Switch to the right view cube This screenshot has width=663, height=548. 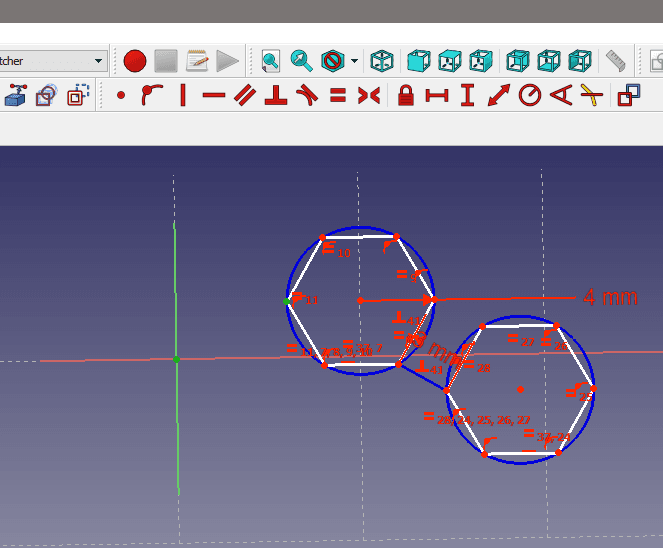tap(481, 61)
